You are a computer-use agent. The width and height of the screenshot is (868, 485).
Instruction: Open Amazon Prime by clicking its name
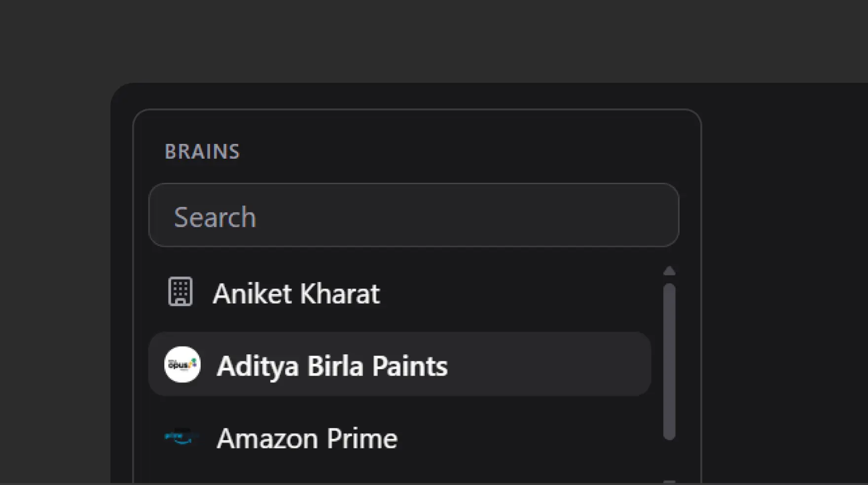tap(306, 437)
